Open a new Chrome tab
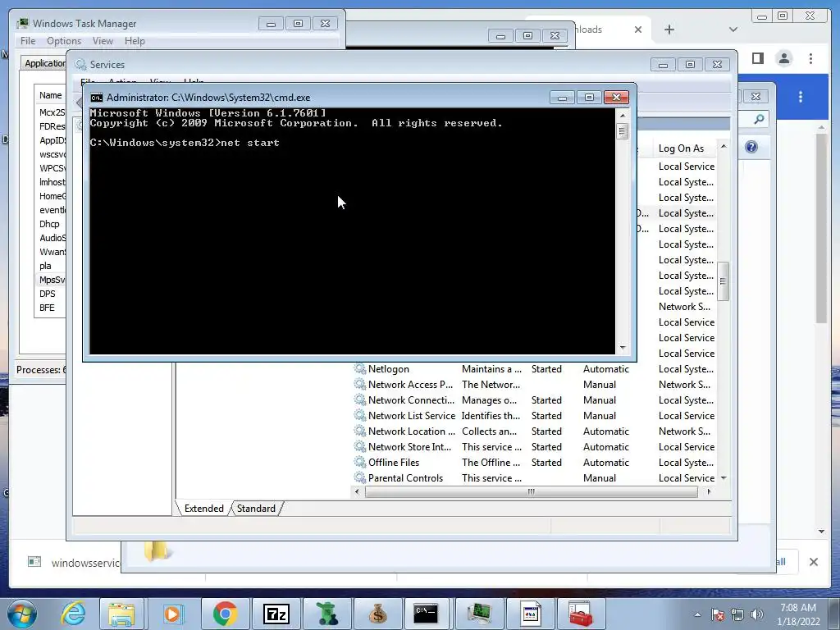840x630 pixels. click(x=669, y=30)
